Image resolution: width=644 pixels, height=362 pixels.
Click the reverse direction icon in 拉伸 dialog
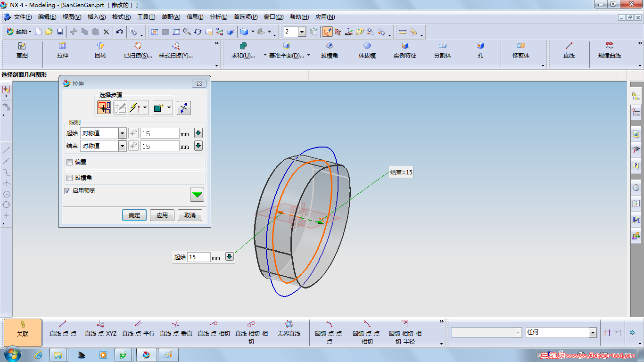(x=184, y=107)
